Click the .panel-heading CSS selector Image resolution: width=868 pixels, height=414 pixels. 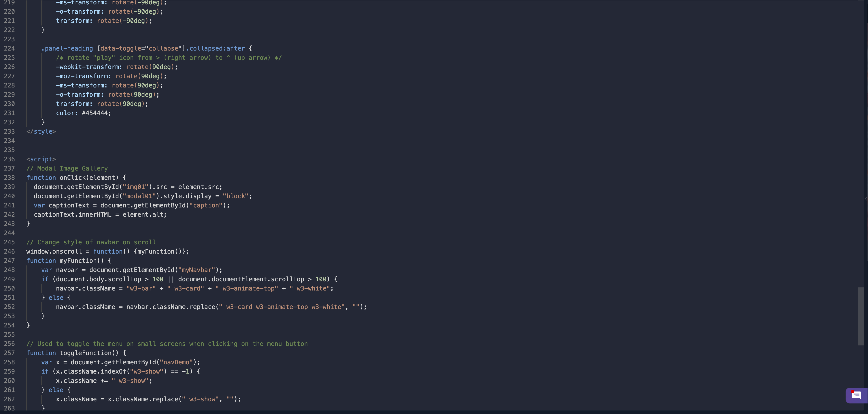[67, 48]
